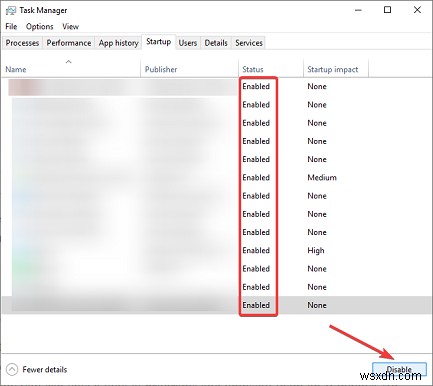Switch to the Users tab

[188, 43]
